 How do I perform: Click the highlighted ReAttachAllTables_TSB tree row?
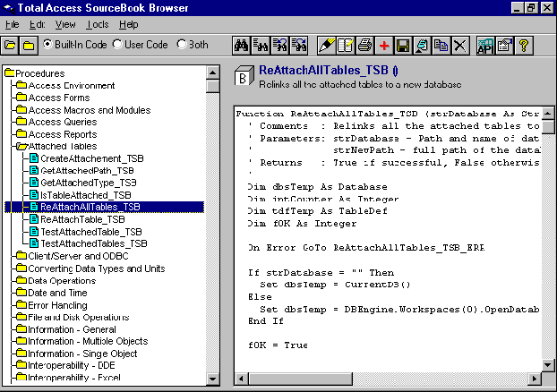tap(105, 207)
